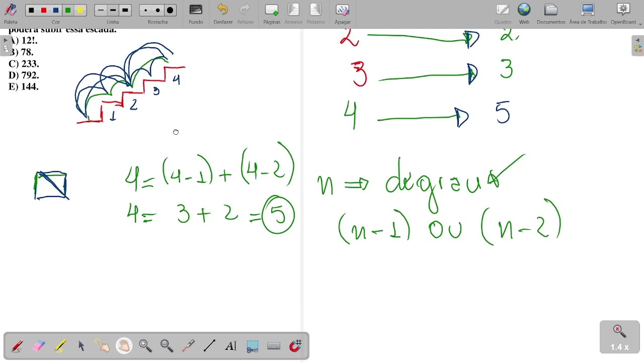This screenshot has height=362, width=644.
Task: Set thick line width
Action: click(x=125, y=10)
